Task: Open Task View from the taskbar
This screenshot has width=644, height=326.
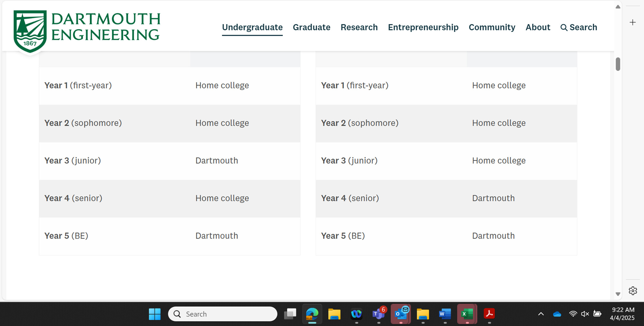Action: coord(290,314)
